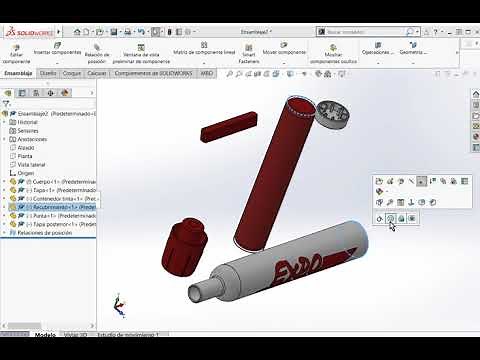The image size is (480, 360).
Task: Open Apply Scene icon in the view toolbar
Action: pyautogui.click(x=328, y=74)
